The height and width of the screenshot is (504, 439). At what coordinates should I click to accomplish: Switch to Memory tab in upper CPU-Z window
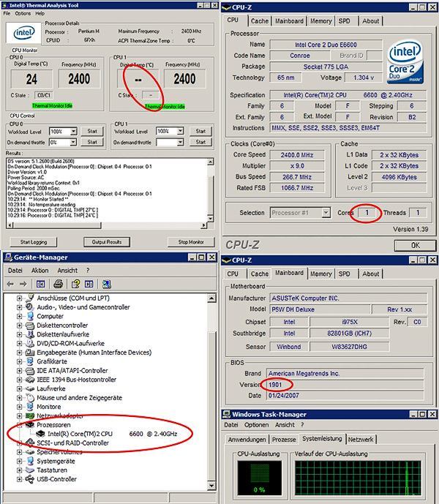320,21
